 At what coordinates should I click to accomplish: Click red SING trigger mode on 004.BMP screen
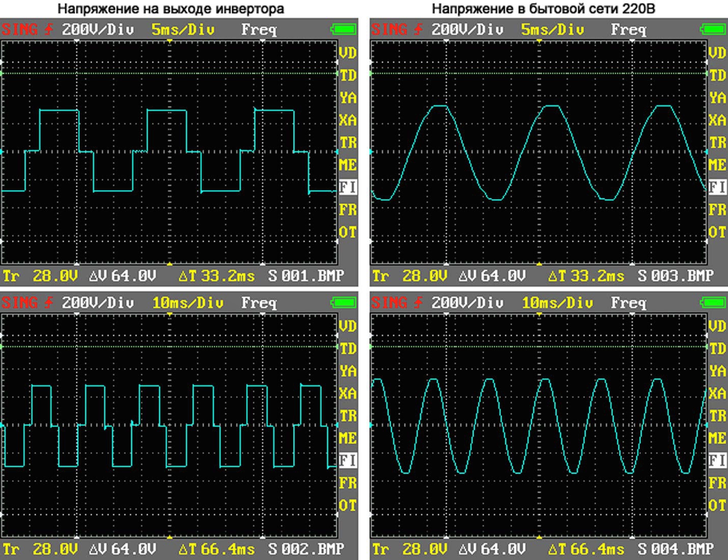(389, 303)
